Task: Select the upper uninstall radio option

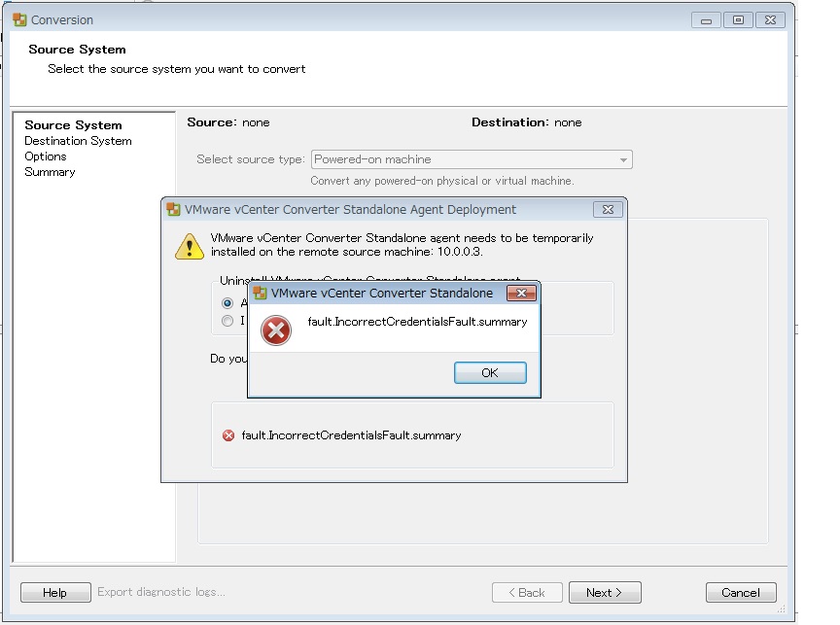Action: 227,303
